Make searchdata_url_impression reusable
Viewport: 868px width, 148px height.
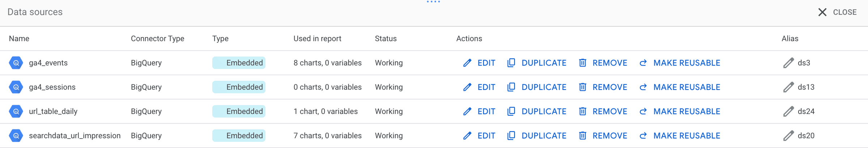coord(680,136)
